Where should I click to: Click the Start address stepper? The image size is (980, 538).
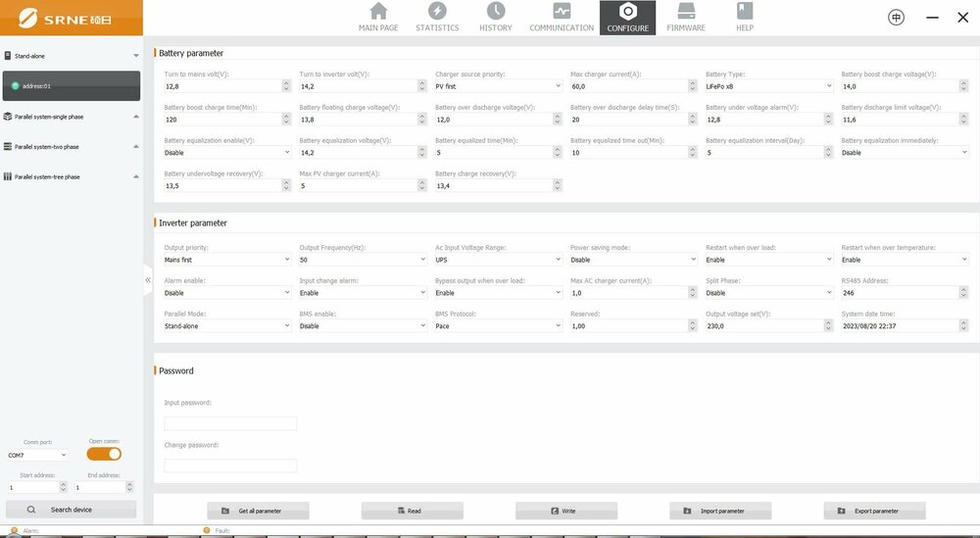[x=63, y=487]
